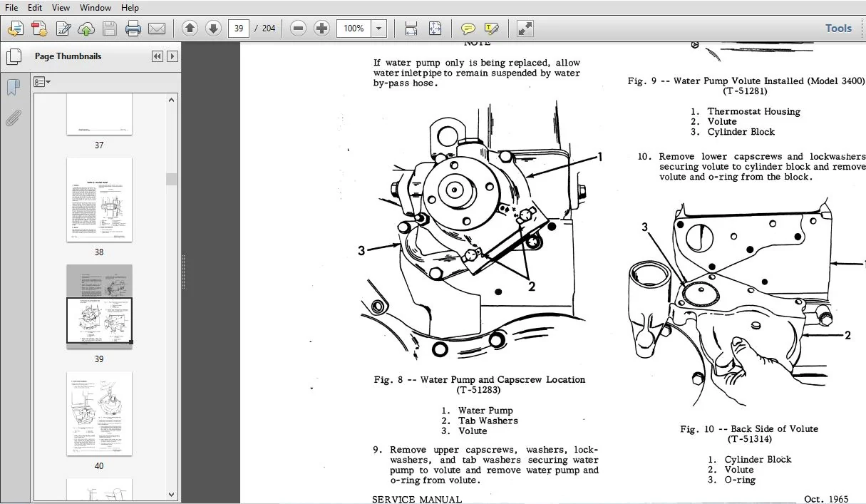The width and height of the screenshot is (866, 504).
Task: Open the Bookmarks panel icon
Action: click(x=13, y=87)
